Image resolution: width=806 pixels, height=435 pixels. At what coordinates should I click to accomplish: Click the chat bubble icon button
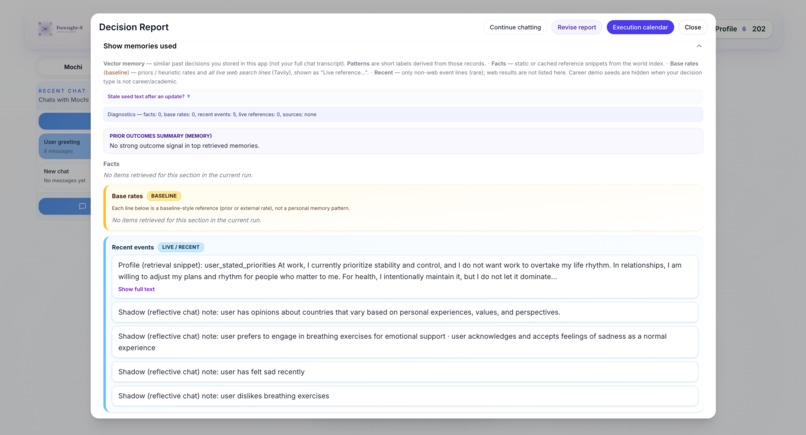coord(82,206)
